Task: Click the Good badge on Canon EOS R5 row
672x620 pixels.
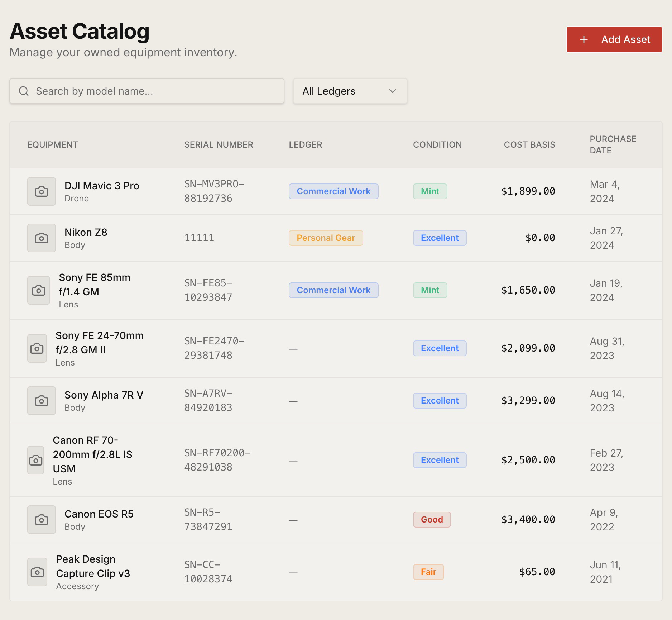Action: tap(432, 520)
